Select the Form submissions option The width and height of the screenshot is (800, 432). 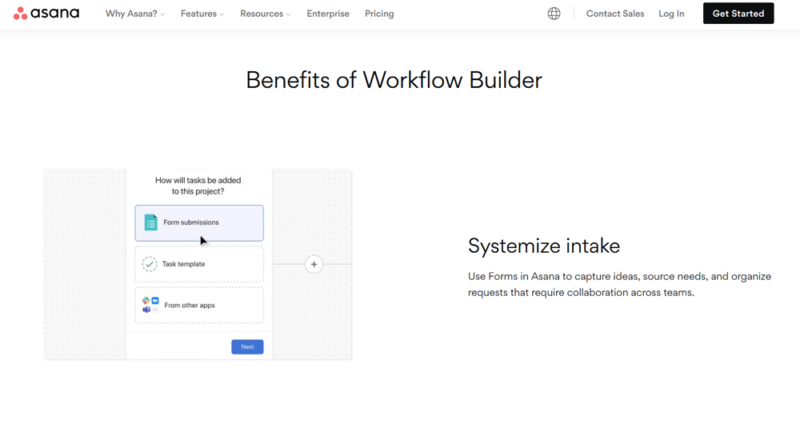point(199,223)
